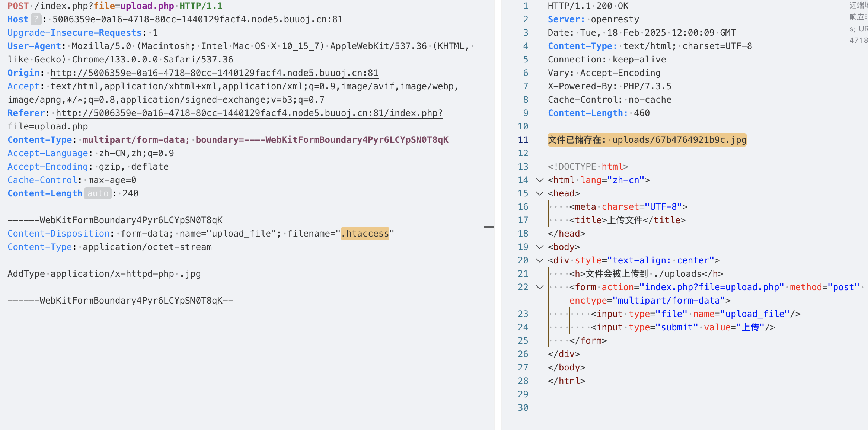
Task: Collapse the html tag on line 14
Action: (x=539, y=180)
